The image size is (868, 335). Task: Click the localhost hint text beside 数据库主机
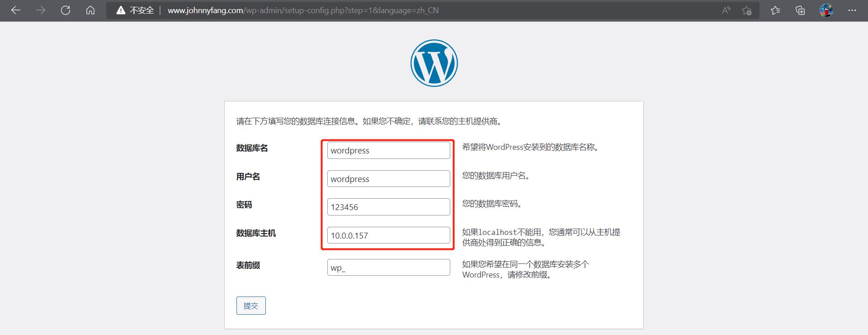coord(541,237)
